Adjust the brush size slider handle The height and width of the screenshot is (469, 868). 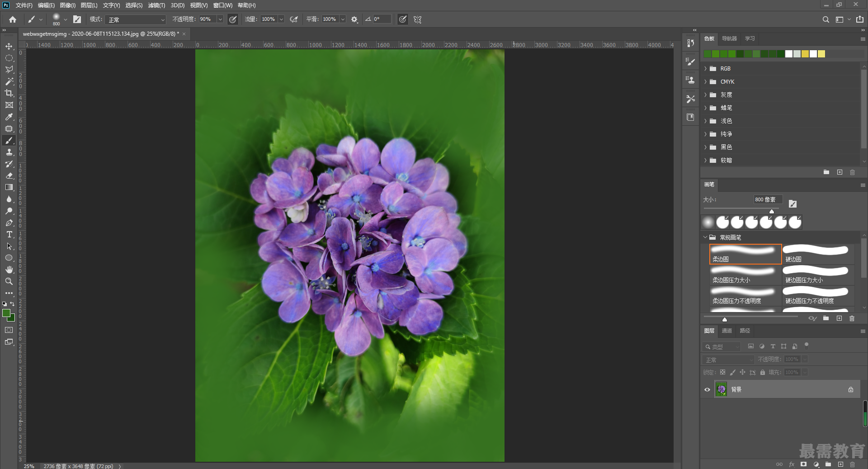coord(772,211)
